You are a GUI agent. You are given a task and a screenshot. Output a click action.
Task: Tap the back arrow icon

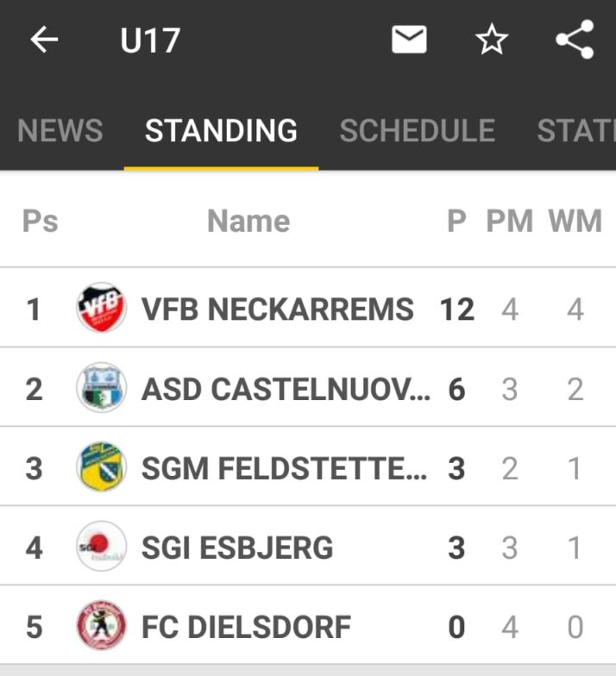[44, 40]
